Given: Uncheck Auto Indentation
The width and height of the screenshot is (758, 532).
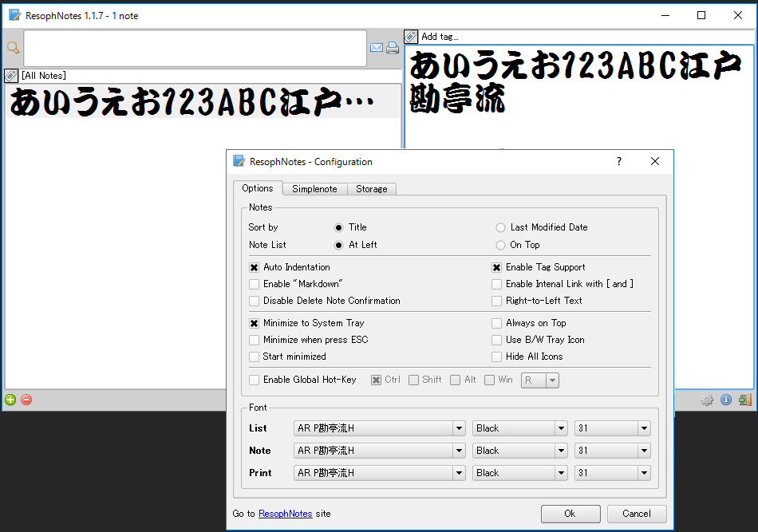Looking at the screenshot, I should [x=255, y=267].
